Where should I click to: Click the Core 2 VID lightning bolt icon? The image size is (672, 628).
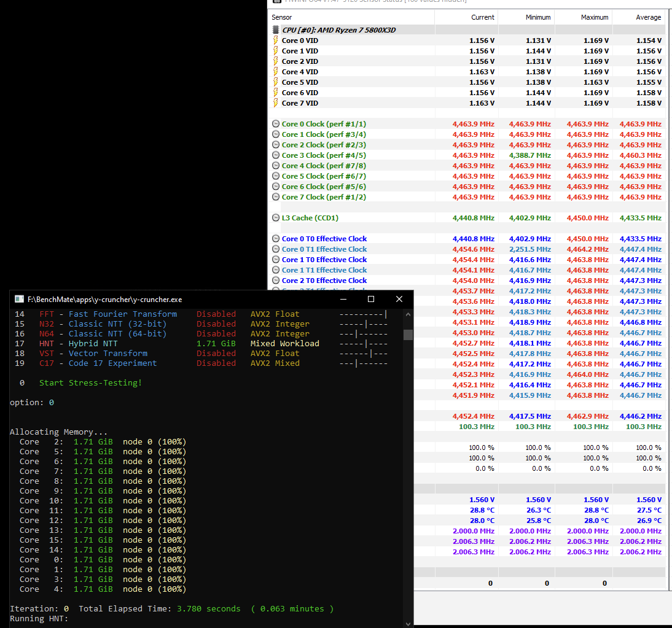276,61
